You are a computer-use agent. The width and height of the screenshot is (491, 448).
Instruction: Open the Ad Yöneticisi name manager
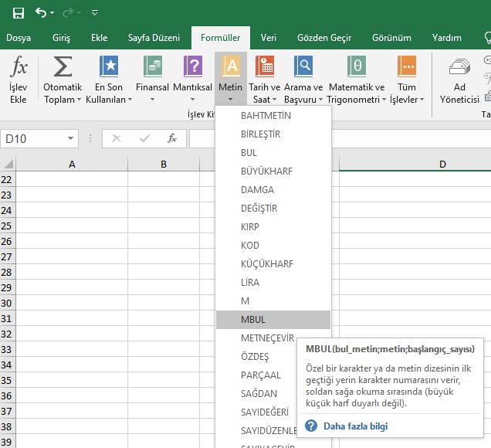(x=459, y=70)
